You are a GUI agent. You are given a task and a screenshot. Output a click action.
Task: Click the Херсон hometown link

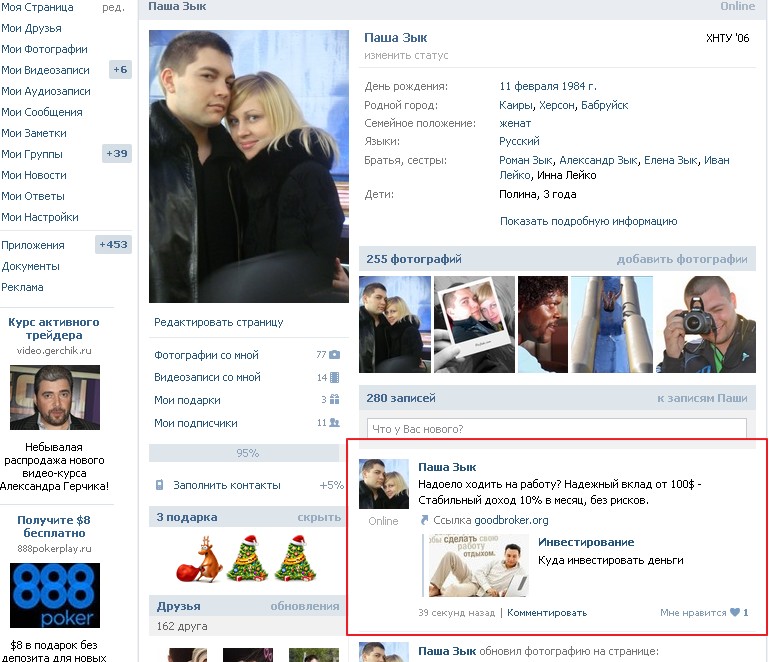point(557,105)
